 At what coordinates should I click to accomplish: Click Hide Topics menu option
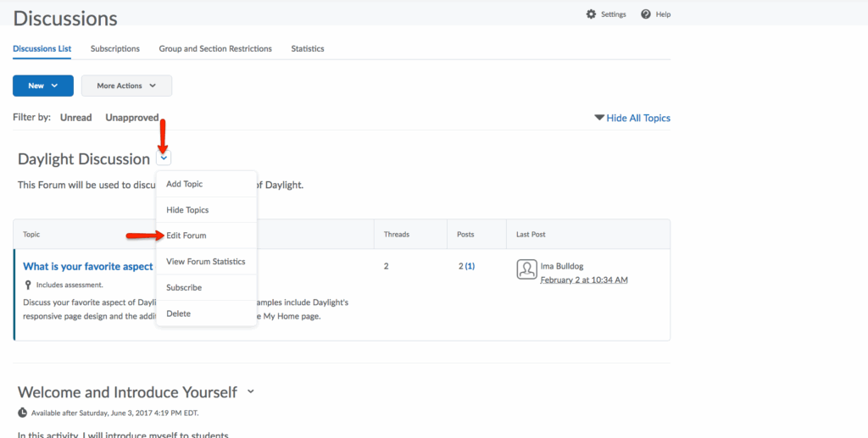187,210
